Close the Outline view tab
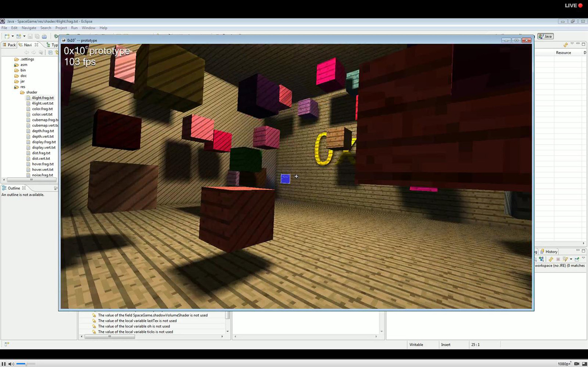This screenshot has width=588, height=367. click(x=24, y=188)
